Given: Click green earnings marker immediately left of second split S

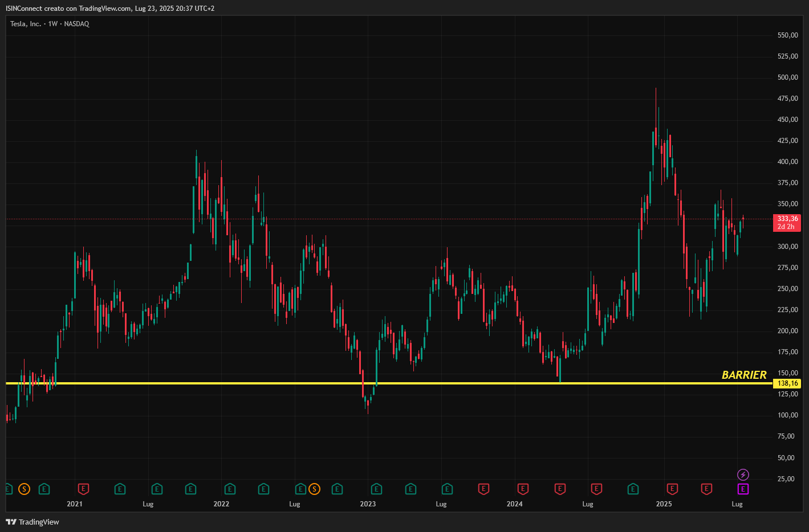Looking at the screenshot, I should click(300, 489).
